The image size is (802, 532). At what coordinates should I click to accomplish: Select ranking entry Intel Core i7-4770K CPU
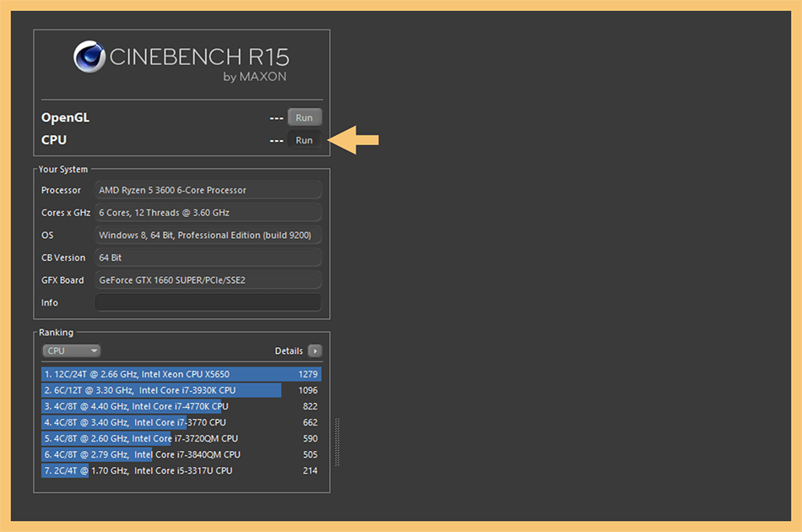click(x=181, y=406)
